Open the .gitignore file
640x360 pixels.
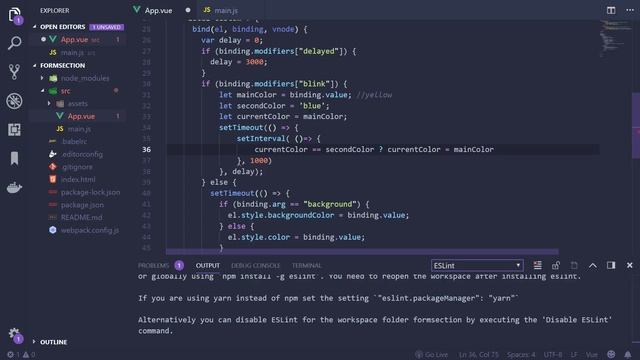[x=77, y=167]
